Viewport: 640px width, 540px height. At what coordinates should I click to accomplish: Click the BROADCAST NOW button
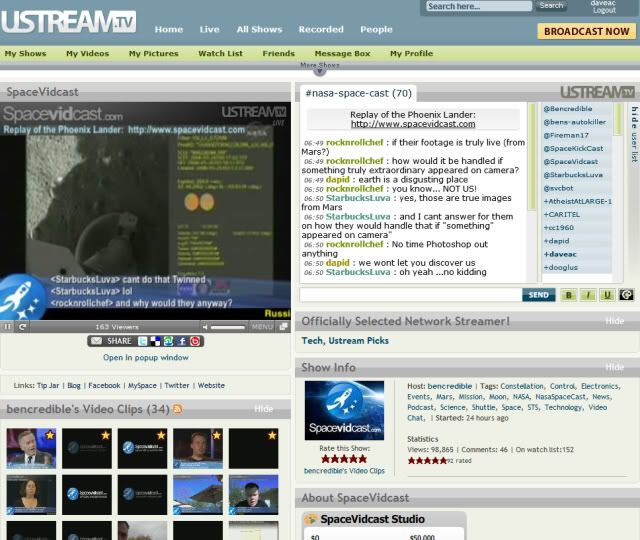587,31
